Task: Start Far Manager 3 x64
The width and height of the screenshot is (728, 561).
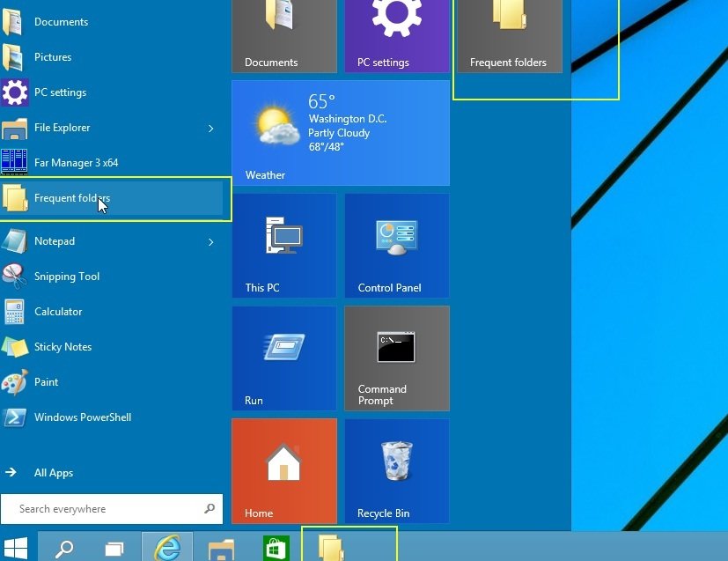Action: [81, 162]
